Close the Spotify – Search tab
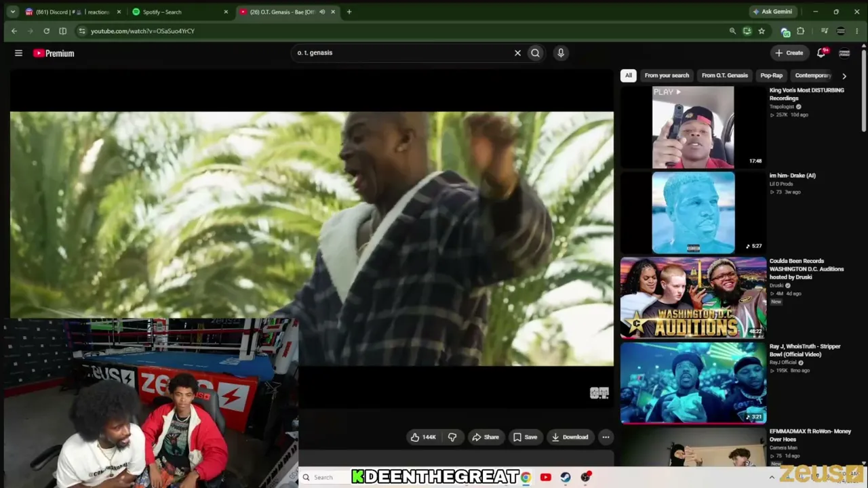 click(226, 12)
